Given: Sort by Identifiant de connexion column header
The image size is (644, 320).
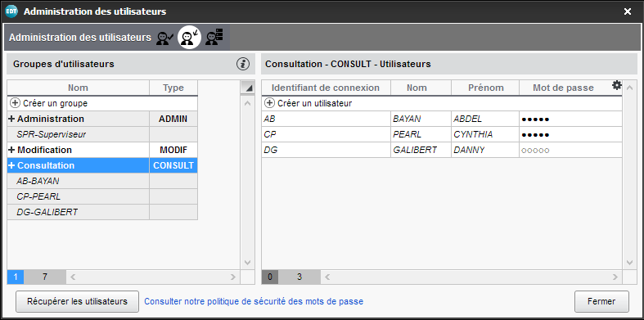Looking at the screenshot, I should click(x=326, y=88).
